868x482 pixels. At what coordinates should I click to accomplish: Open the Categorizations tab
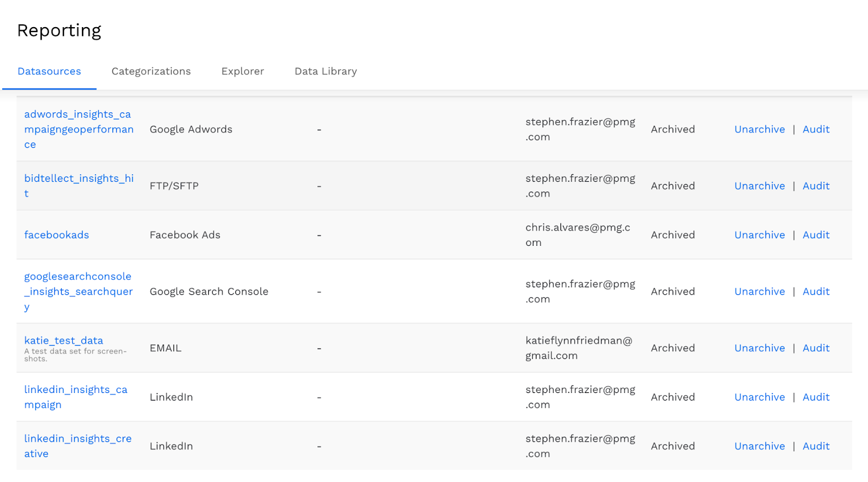(x=151, y=71)
